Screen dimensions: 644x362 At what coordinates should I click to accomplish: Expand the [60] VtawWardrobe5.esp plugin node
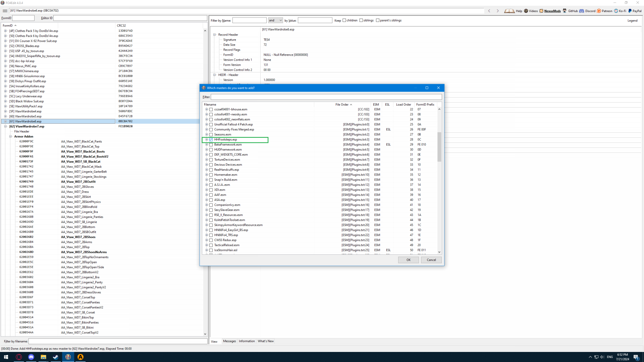(5, 116)
